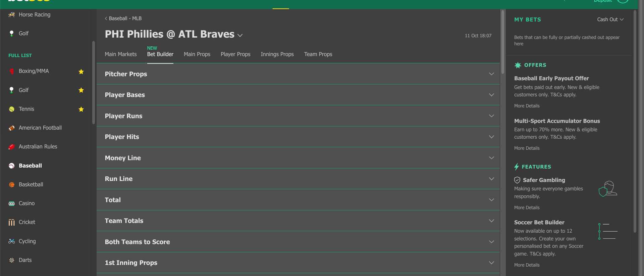Unfavourite Boxing/MMA with its star
This screenshot has width=644, height=276.
coord(81,72)
